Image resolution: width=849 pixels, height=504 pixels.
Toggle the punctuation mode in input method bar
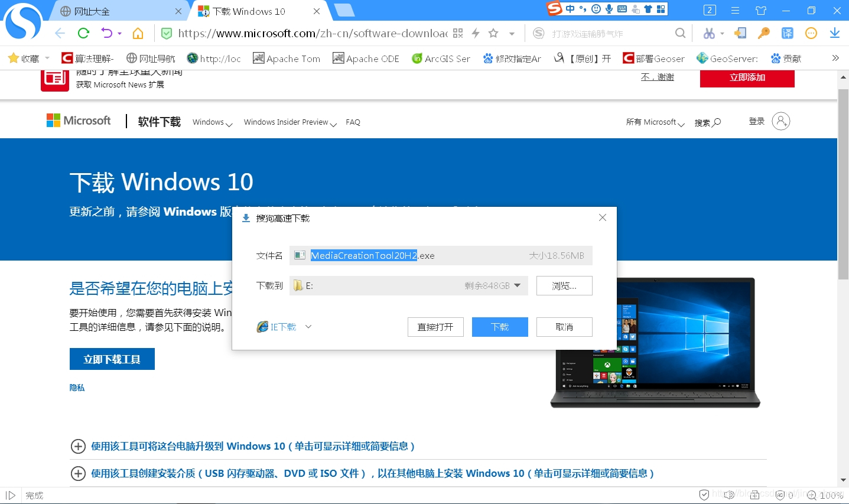583,9
